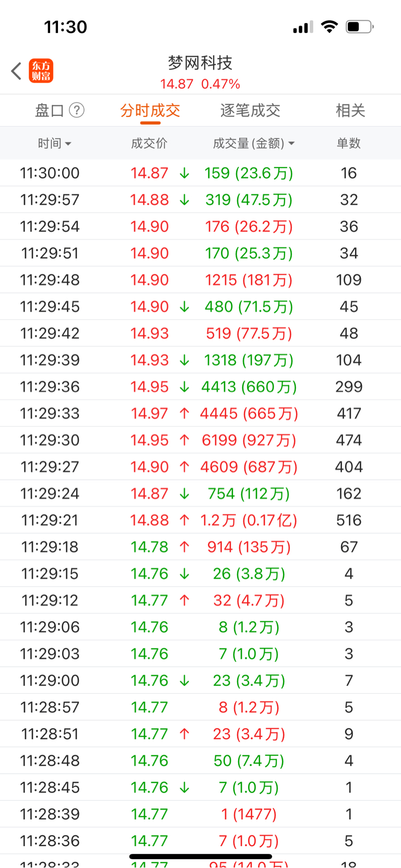Image resolution: width=401 pixels, height=868 pixels.
Task: Tap the help question mark beside 盘口
Action: 77,110
